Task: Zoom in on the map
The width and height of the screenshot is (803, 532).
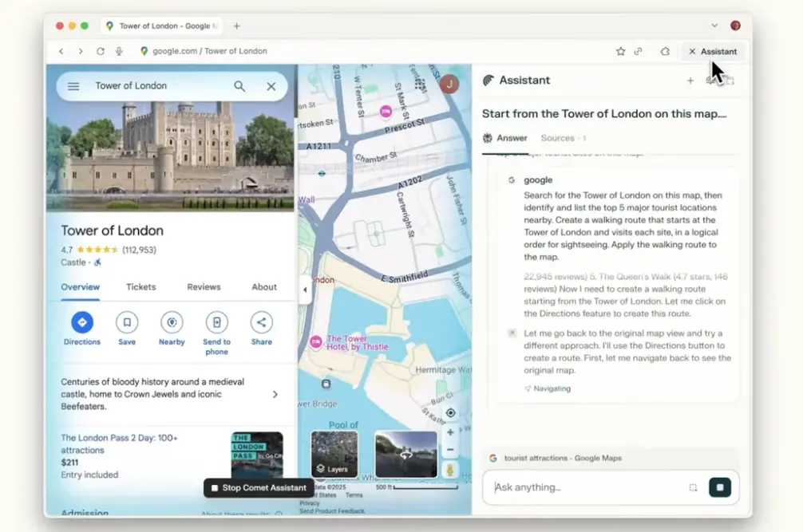Action: pos(450,432)
